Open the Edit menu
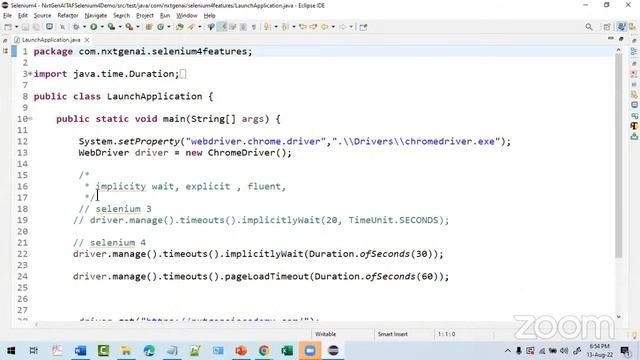The height and width of the screenshot is (360, 640). coord(23,16)
